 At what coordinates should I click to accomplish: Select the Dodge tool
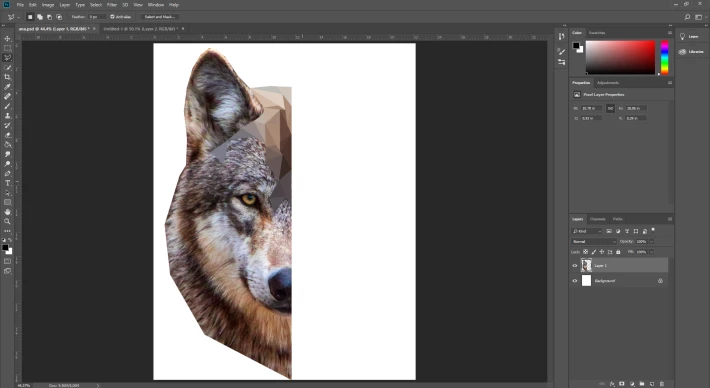7,164
